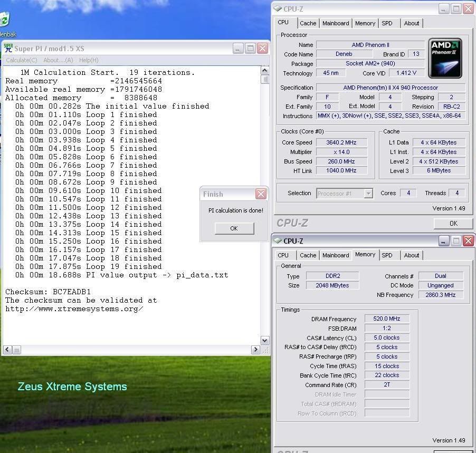The image size is (476, 453).
Task: Minimize the bottom CPU-Z Memory window
Action: [443, 241]
